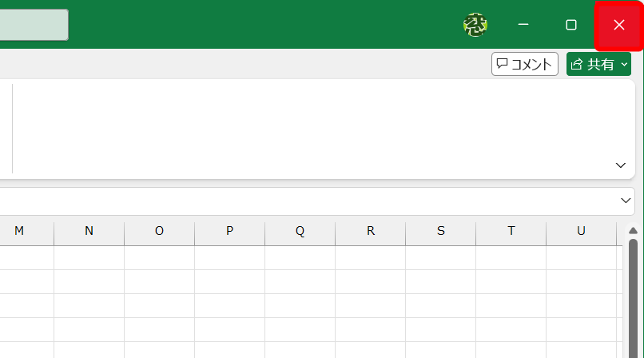Screen dimensions: 644x358
Task: Select column P header
Action: pos(229,231)
